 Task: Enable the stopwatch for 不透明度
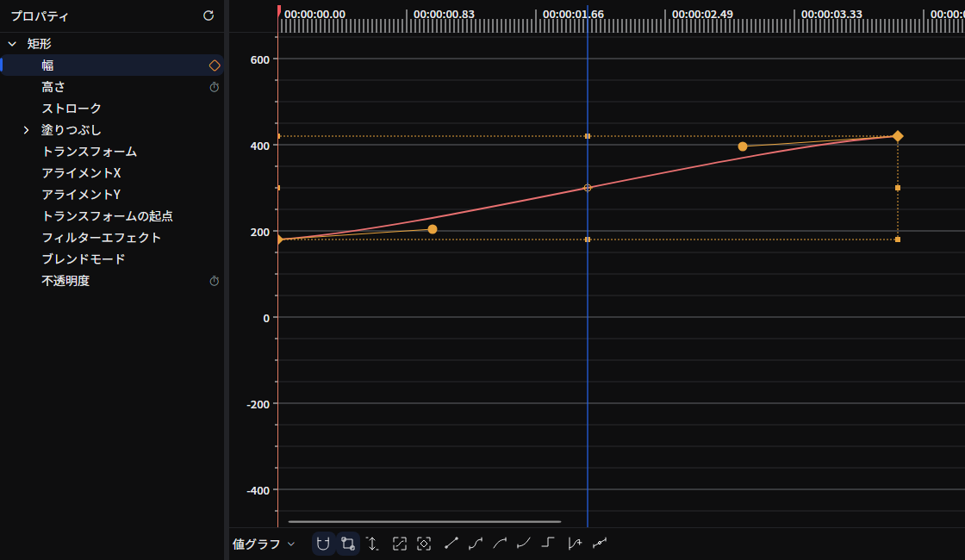(x=215, y=281)
